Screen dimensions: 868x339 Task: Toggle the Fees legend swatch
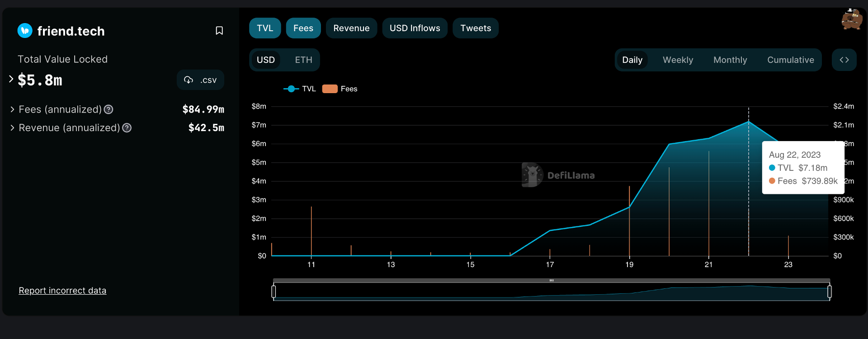(330, 89)
